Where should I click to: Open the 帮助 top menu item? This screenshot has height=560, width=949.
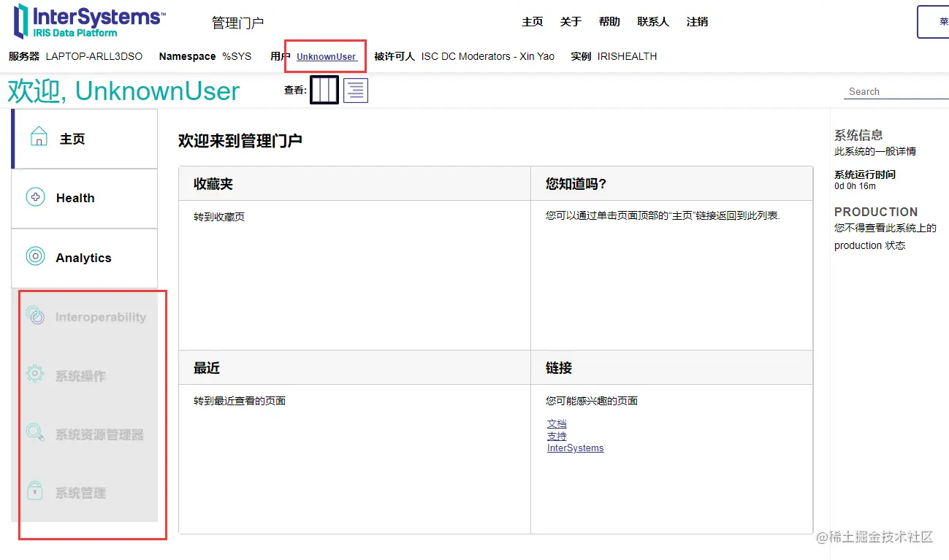tap(609, 22)
